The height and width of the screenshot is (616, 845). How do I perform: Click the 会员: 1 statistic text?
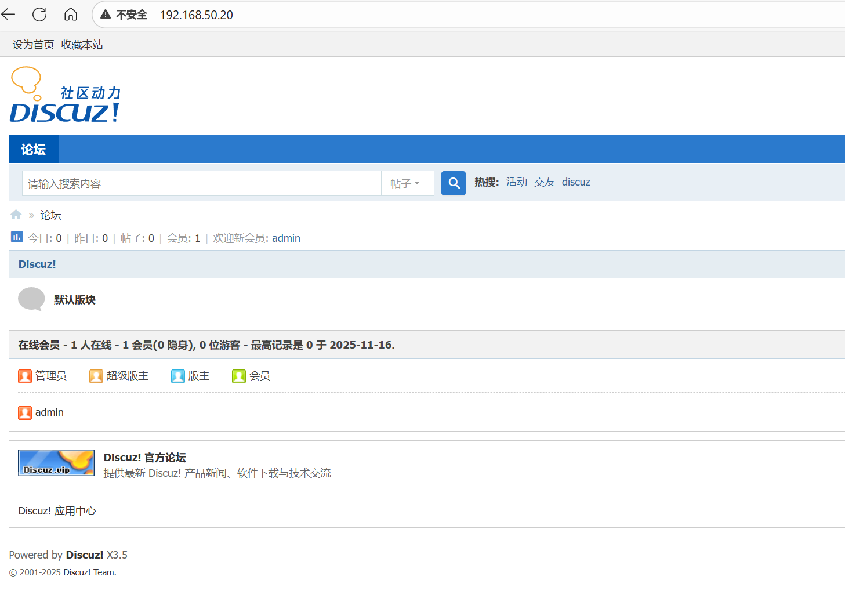coord(184,238)
